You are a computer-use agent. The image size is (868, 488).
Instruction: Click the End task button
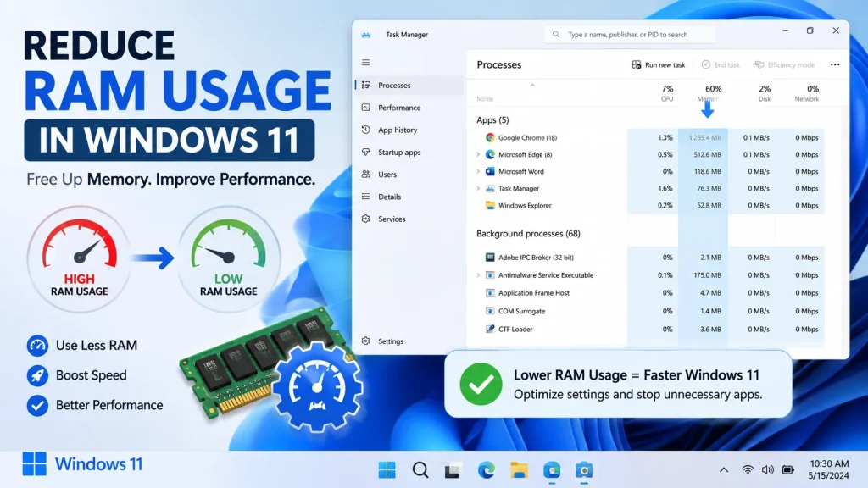point(721,64)
